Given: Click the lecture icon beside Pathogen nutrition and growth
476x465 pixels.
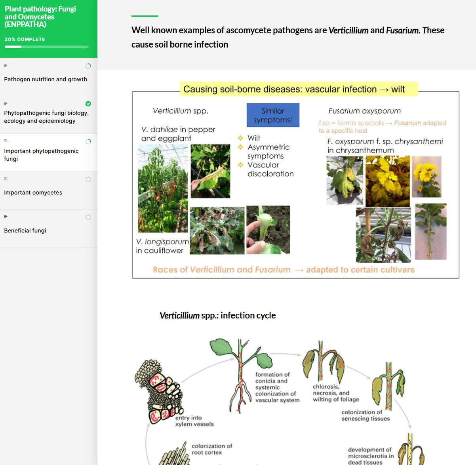Looking at the screenshot, I should (5, 65).
